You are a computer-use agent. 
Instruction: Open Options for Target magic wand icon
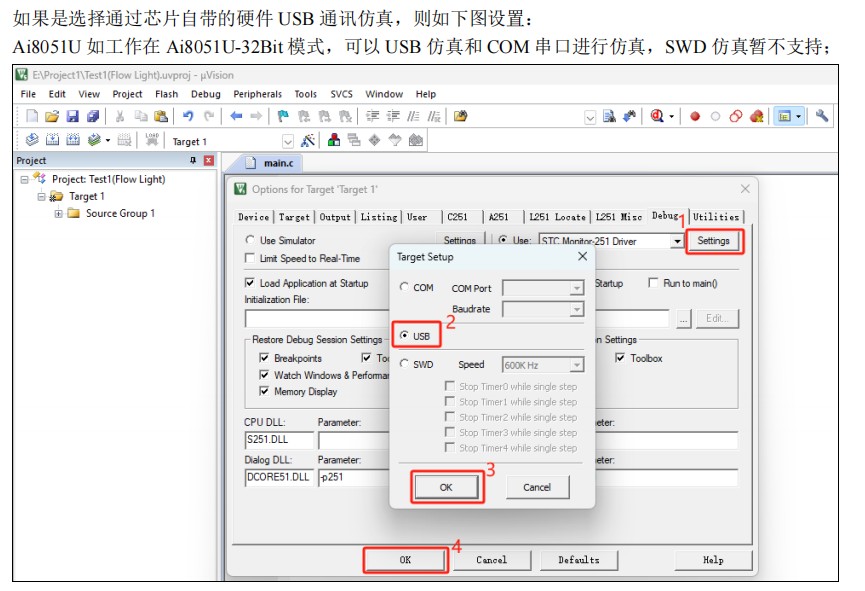click(x=308, y=141)
